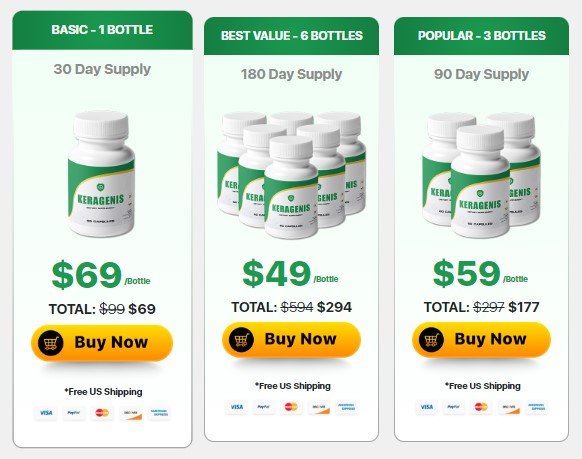Select the three Keragenis bottles image
The height and width of the screenshot is (459, 582).
click(481, 174)
